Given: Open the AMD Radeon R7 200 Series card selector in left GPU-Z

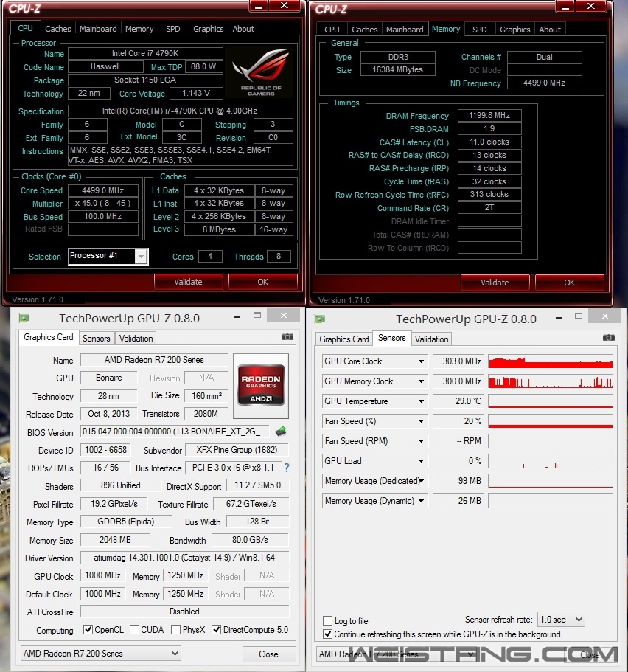Looking at the screenshot, I should click(x=101, y=653).
